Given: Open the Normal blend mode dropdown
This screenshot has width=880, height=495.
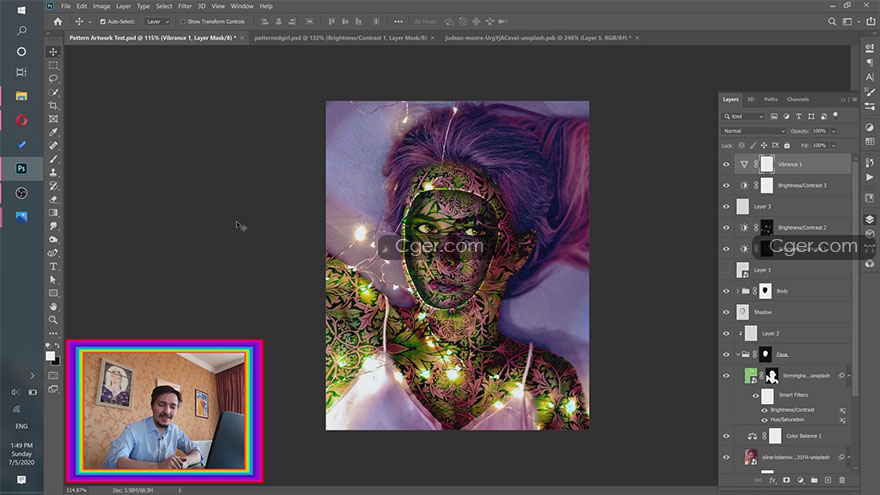Looking at the screenshot, I should (753, 131).
